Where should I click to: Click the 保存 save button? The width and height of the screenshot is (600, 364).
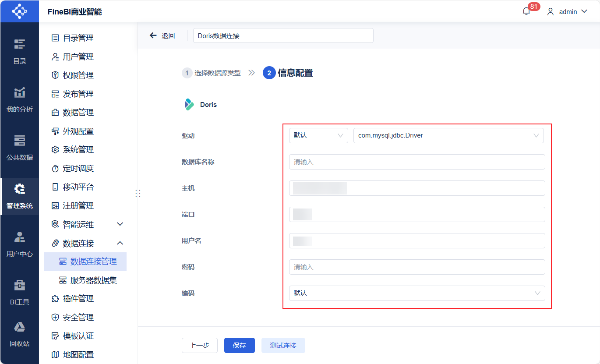tap(239, 345)
